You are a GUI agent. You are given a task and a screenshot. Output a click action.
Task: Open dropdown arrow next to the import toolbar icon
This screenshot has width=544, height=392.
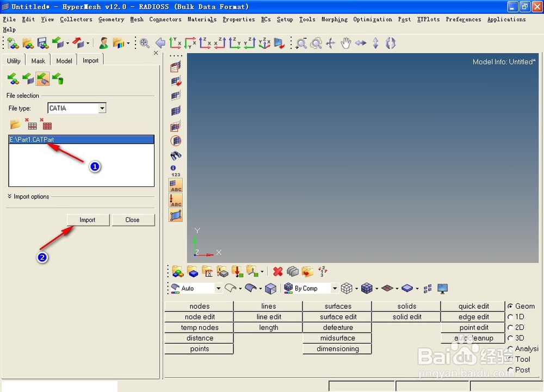pyautogui.click(x=67, y=43)
